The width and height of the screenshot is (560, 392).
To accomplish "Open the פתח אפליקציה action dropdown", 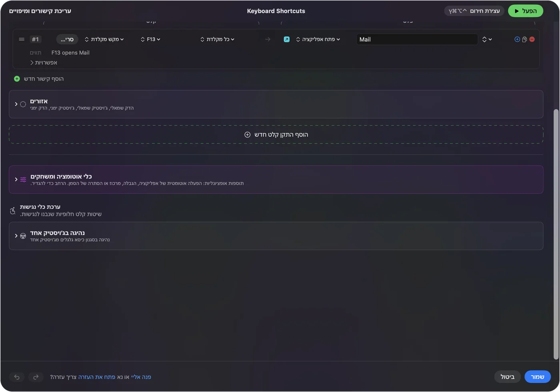I will pos(318,39).
